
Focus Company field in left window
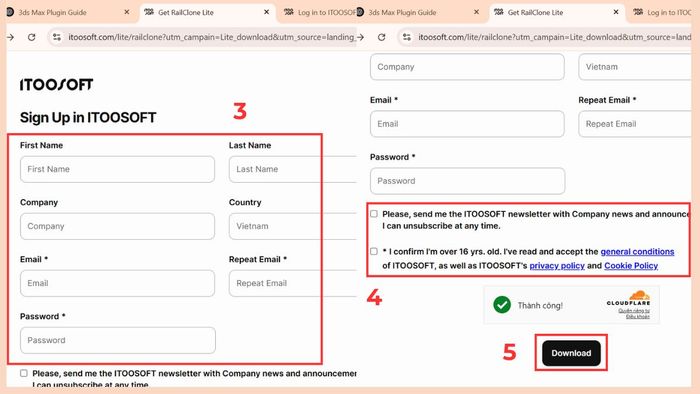pos(117,226)
